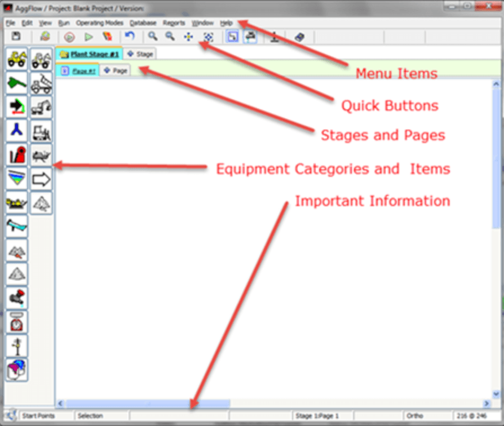Screen dimensions: 504x426
Task: Click the zoom in magnifier icon
Action: click(152, 37)
